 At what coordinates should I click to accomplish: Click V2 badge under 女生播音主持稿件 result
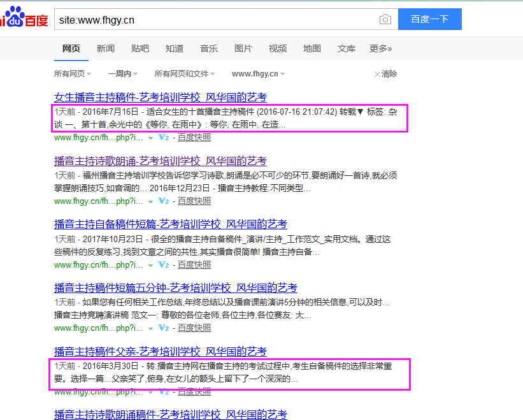163,137
